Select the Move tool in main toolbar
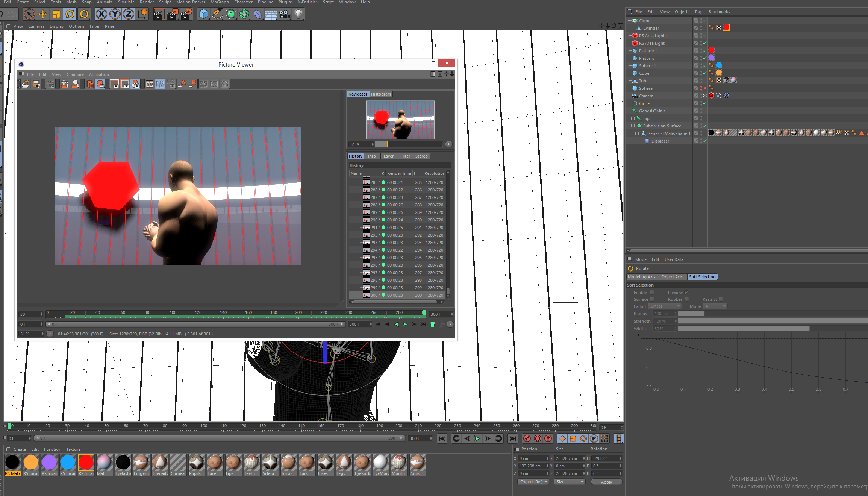868x496 pixels. coord(43,14)
